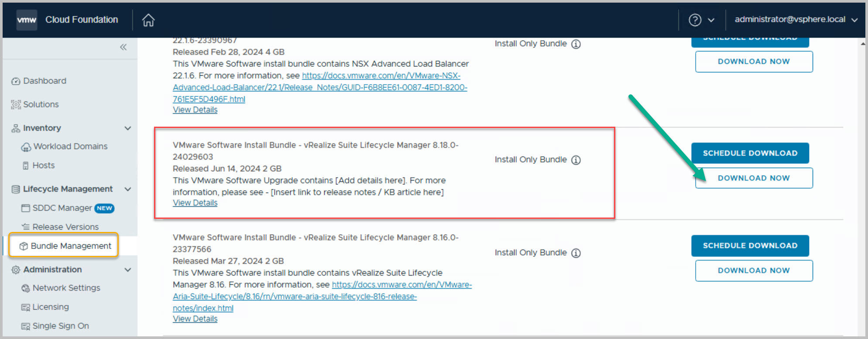This screenshot has width=868, height=339.
Task: Click the Solutions icon in sidebar
Action: 16,104
